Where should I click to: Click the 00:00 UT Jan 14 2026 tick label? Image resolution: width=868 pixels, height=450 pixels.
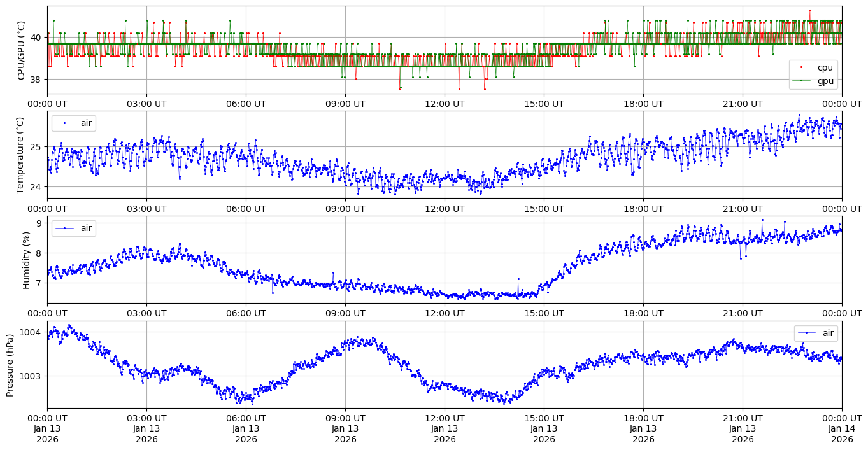pos(841,429)
